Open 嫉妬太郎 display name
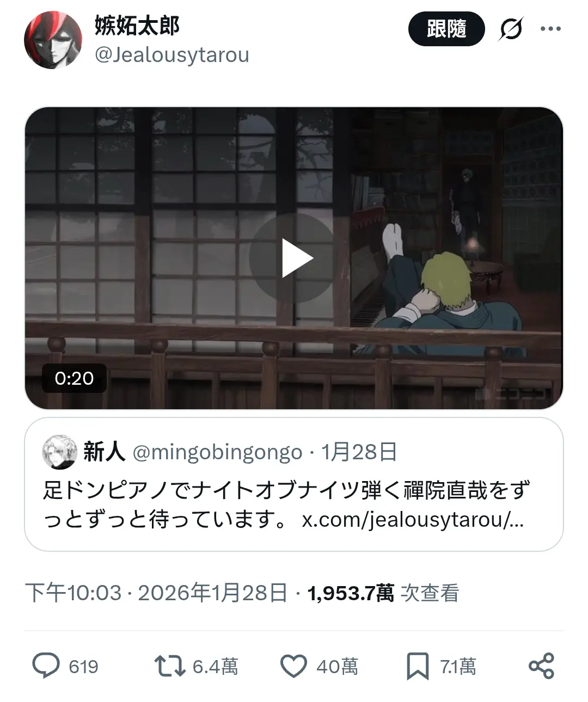Screen dimensions: 588x702 click(137, 26)
